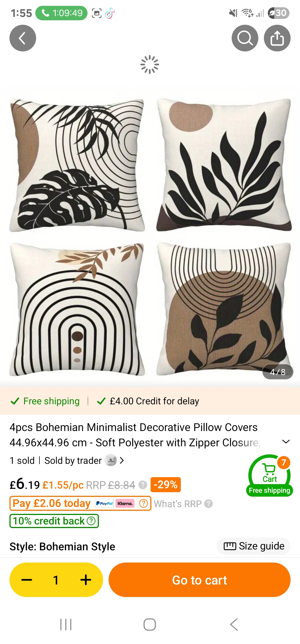
Task: Open the Size guide
Action: click(254, 546)
